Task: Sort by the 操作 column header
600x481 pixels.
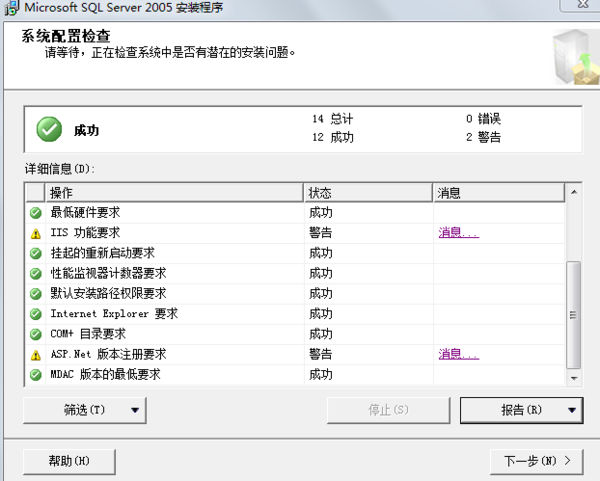Action: click(174, 193)
